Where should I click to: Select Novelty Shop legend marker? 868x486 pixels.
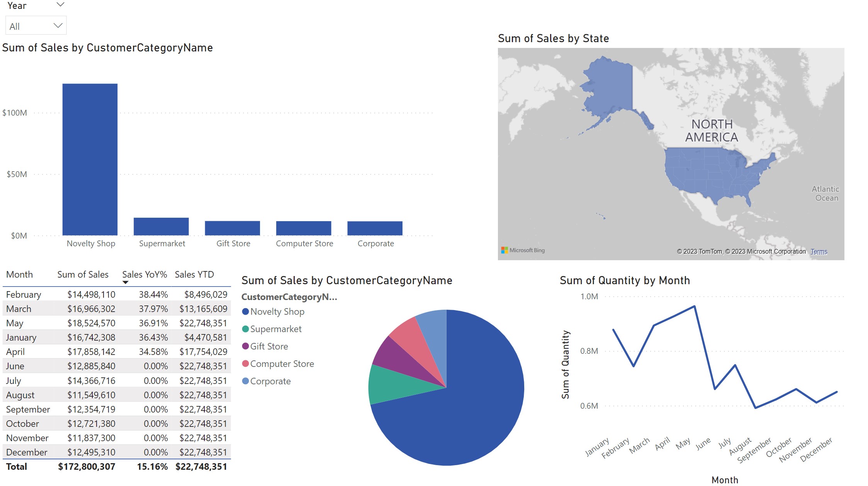coord(245,312)
